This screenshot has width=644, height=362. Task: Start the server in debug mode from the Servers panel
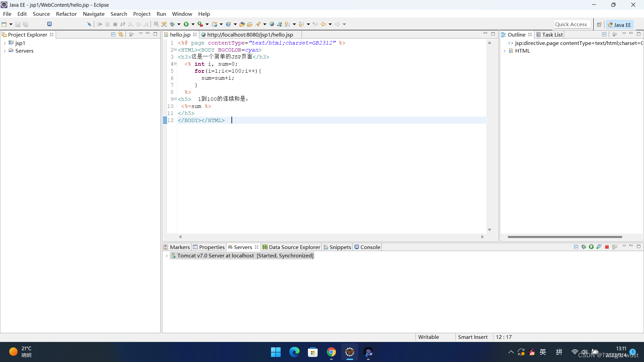(584, 247)
